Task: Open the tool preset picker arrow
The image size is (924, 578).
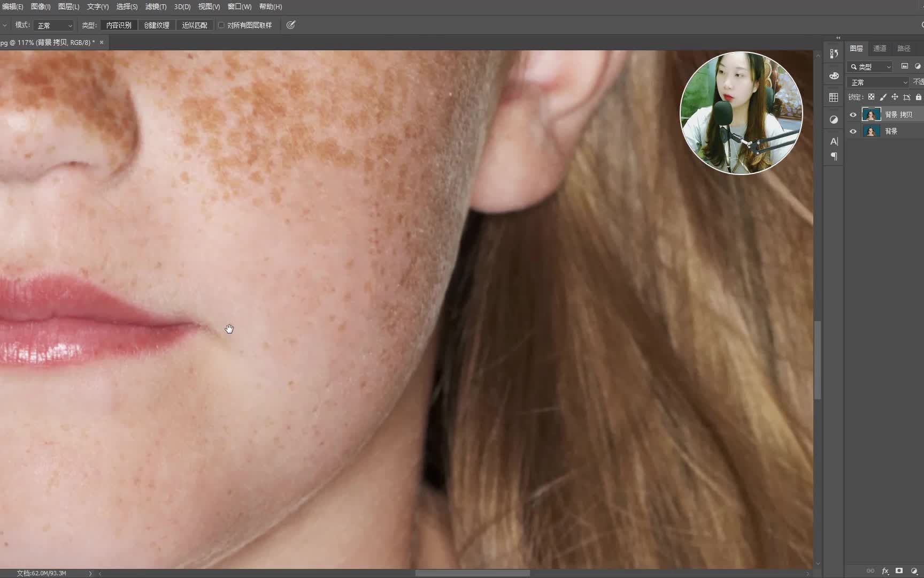Action: [5, 25]
